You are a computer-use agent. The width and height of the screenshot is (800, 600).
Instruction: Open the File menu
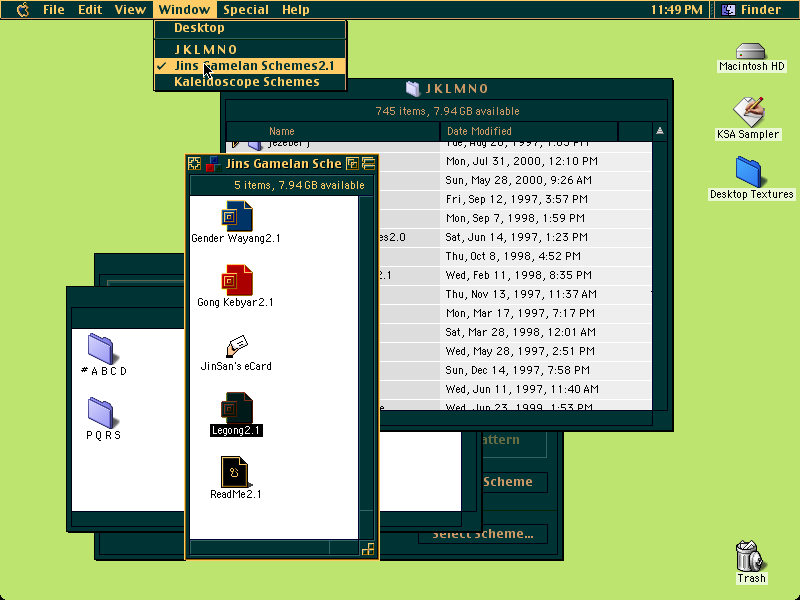click(x=54, y=10)
